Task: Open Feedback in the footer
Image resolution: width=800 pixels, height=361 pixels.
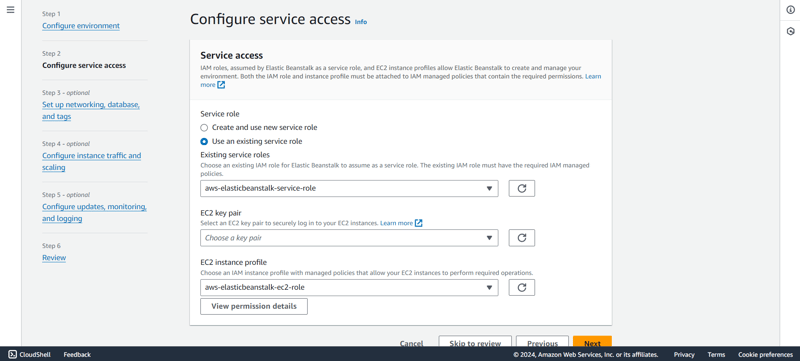Action: pyautogui.click(x=77, y=354)
